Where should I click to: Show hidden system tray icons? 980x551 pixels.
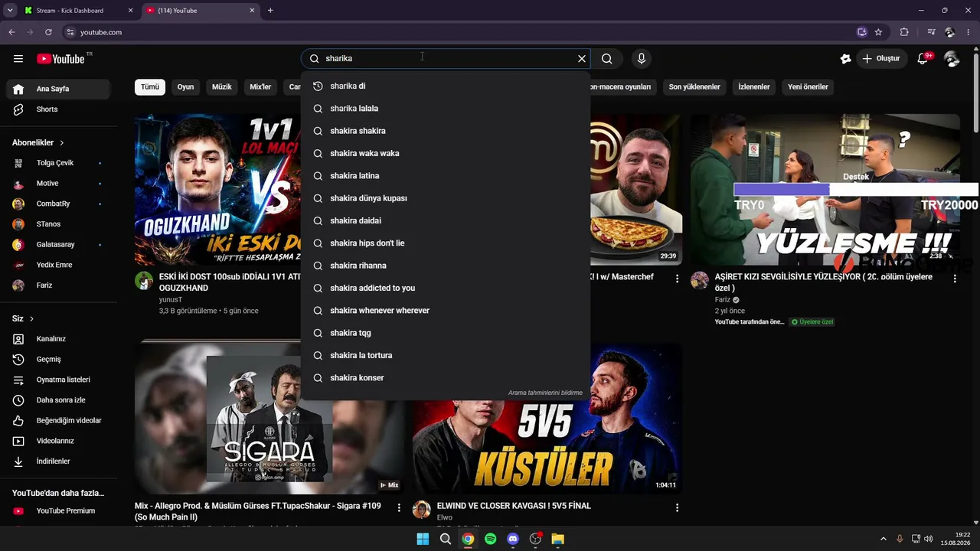click(884, 539)
